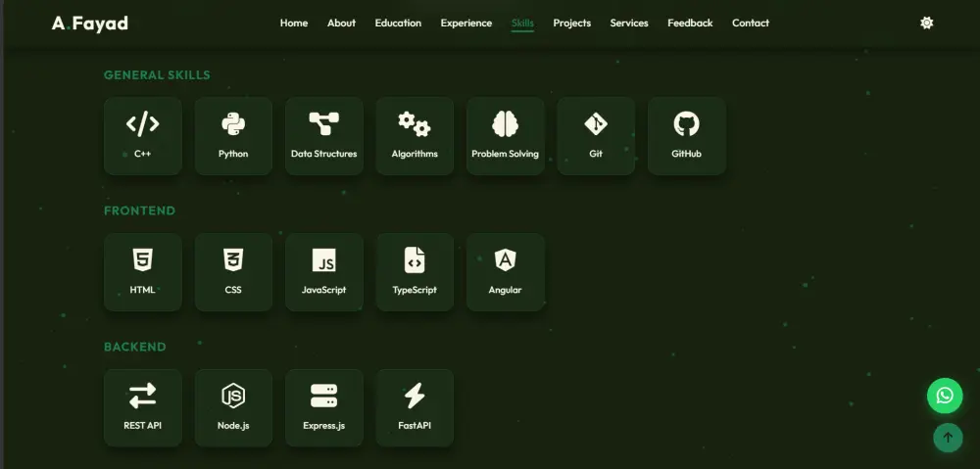Click the "FastAPI" label text
This screenshot has height=469, width=980.
click(415, 425)
